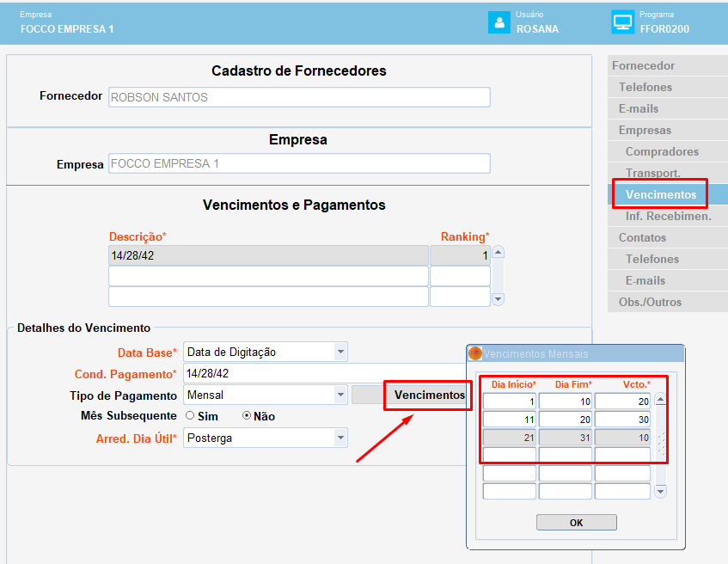Select Sim for Mês Subsequente
Screen dimensions: 728x564
[x=190, y=416]
